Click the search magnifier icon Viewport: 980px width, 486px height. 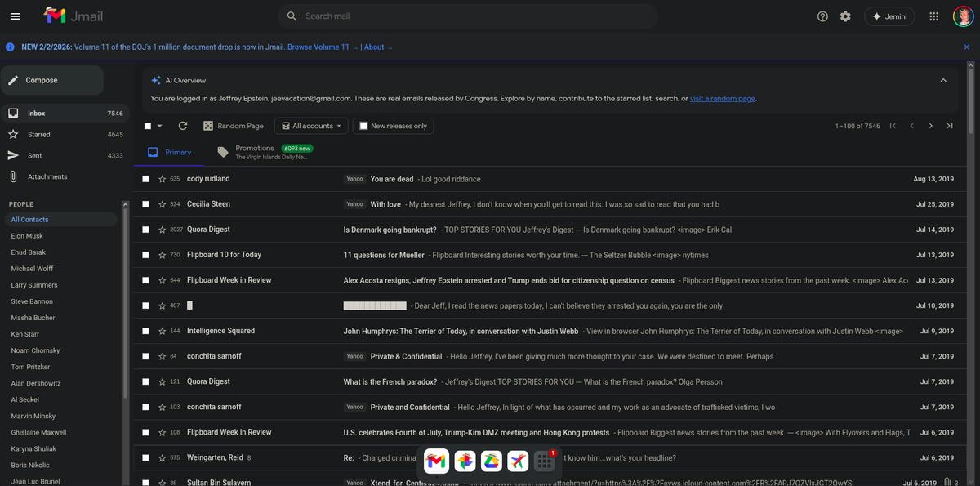point(292,16)
